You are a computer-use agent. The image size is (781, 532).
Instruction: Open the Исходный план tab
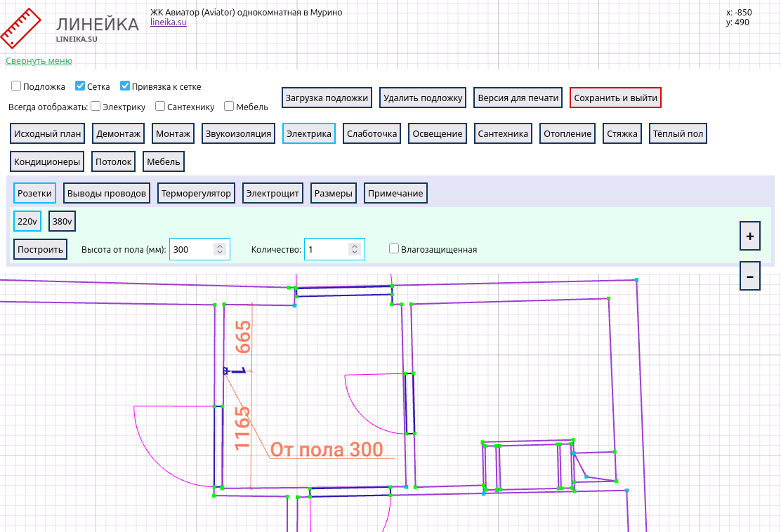coord(47,133)
